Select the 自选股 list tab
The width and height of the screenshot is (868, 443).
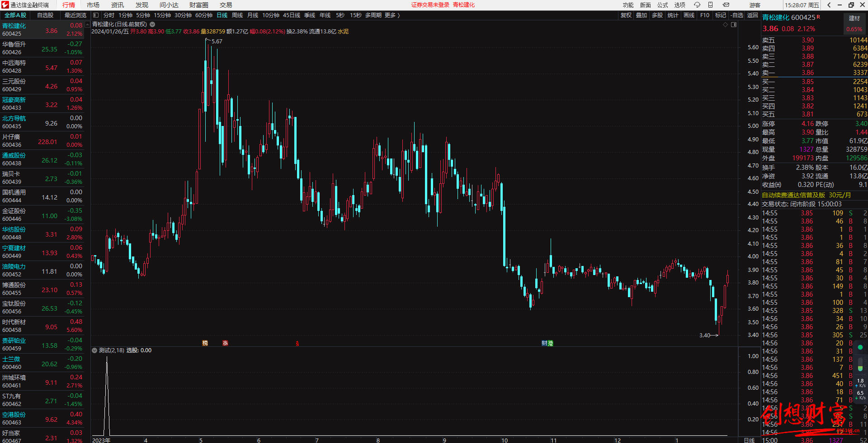(x=45, y=15)
